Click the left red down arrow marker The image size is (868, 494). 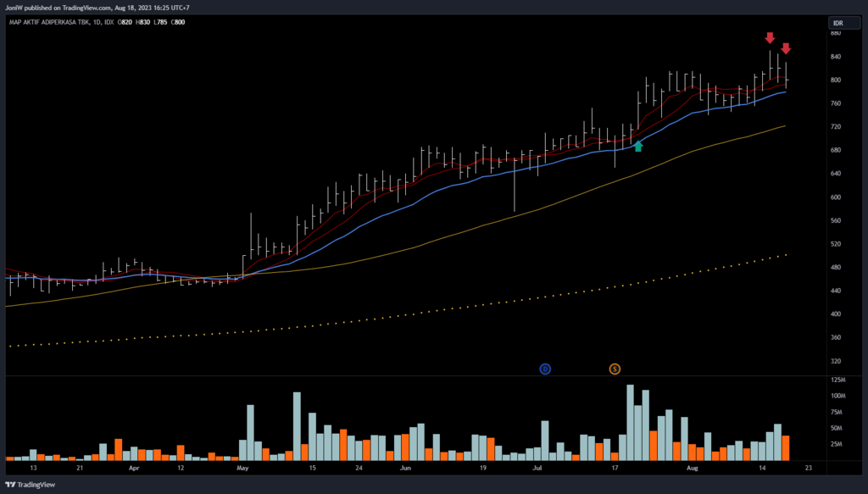click(x=770, y=37)
